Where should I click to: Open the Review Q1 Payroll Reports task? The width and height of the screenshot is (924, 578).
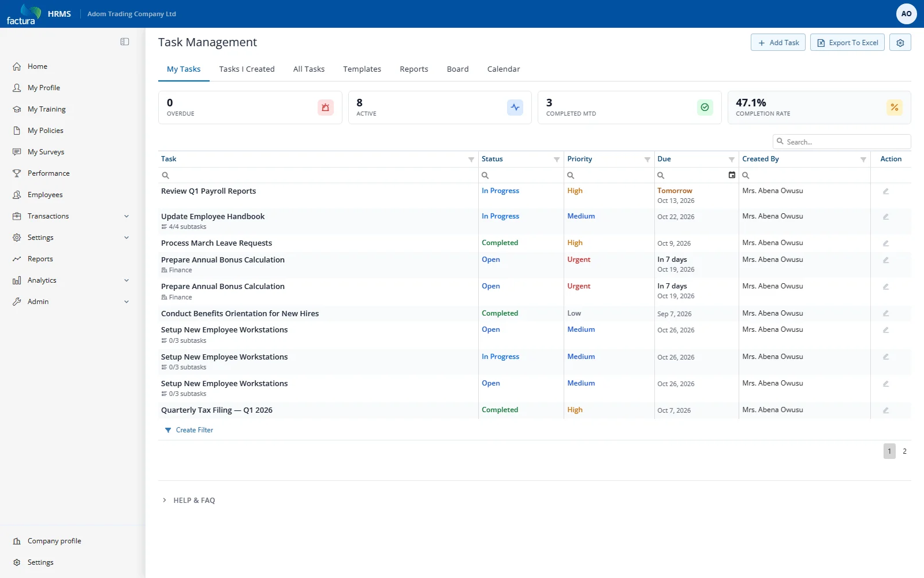tap(208, 191)
